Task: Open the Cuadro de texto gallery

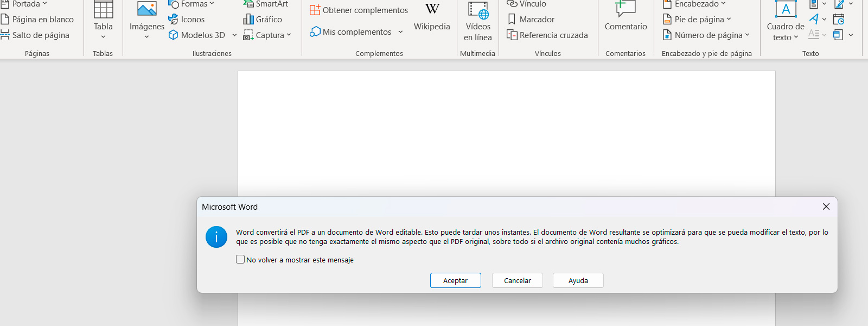Action: (x=786, y=22)
